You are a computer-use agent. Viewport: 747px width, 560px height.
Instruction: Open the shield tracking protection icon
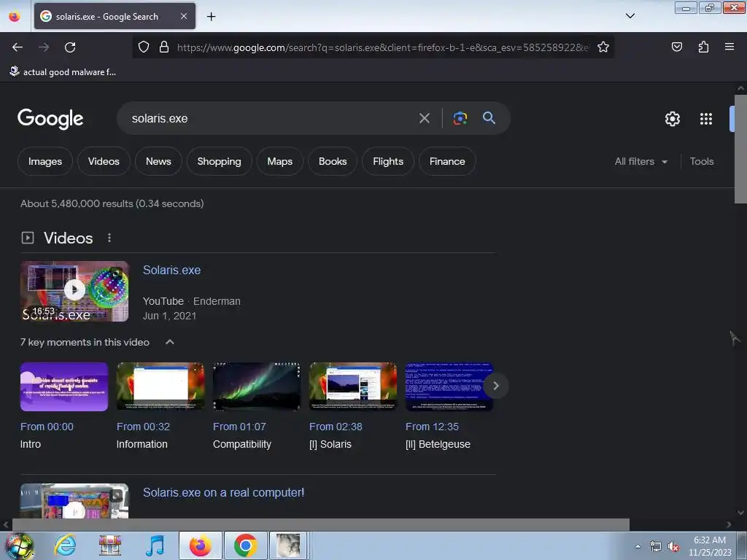point(144,47)
